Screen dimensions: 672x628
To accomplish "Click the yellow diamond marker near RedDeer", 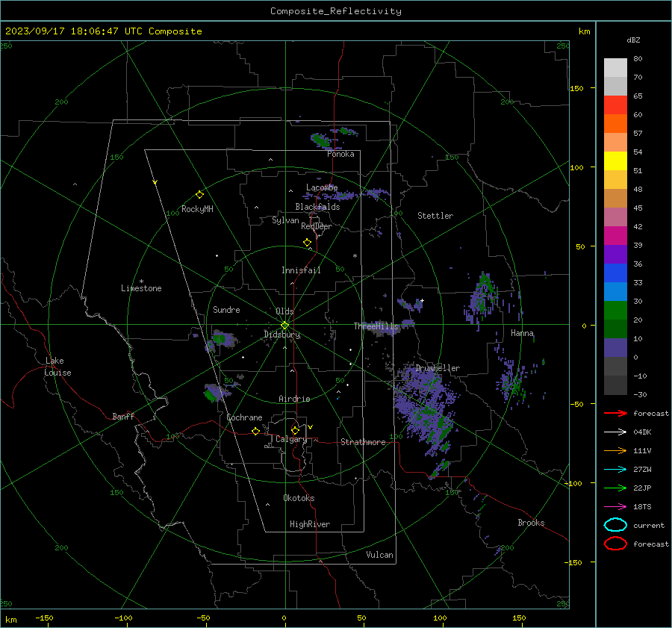I will [x=307, y=243].
